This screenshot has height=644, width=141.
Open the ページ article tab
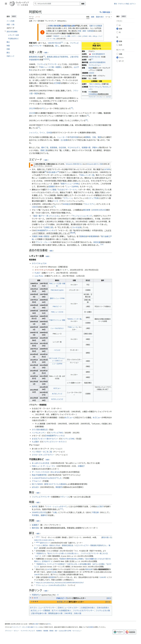[x=31, y=17]
